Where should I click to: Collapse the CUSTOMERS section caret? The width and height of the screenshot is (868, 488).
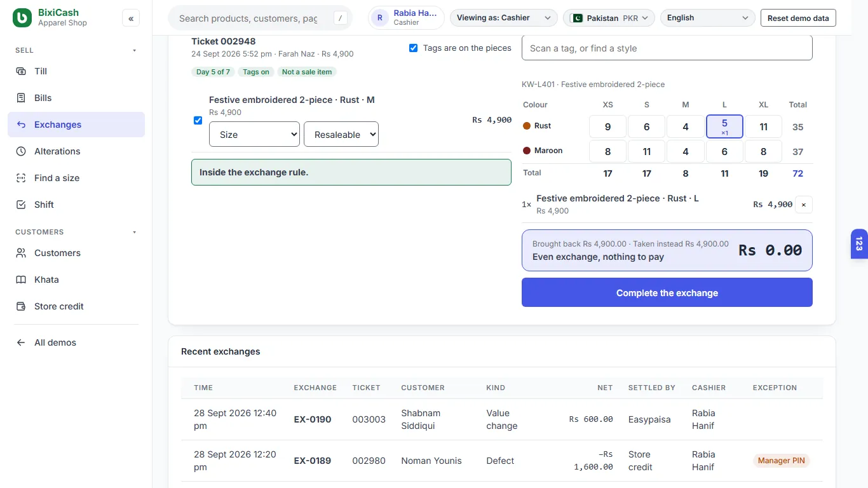click(x=134, y=232)
